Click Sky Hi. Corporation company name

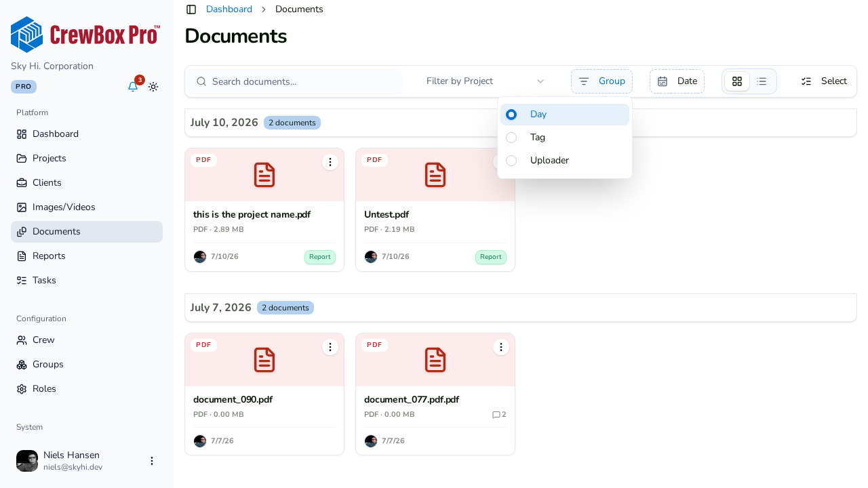coord(52,66)
